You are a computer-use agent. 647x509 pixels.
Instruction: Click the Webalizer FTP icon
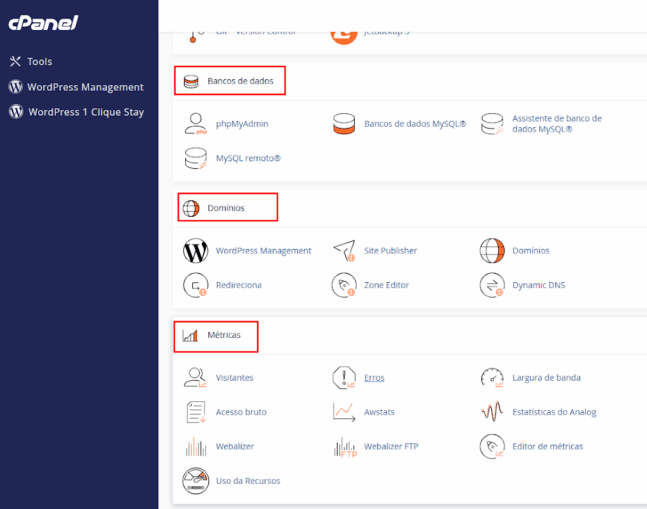point(344,446)
